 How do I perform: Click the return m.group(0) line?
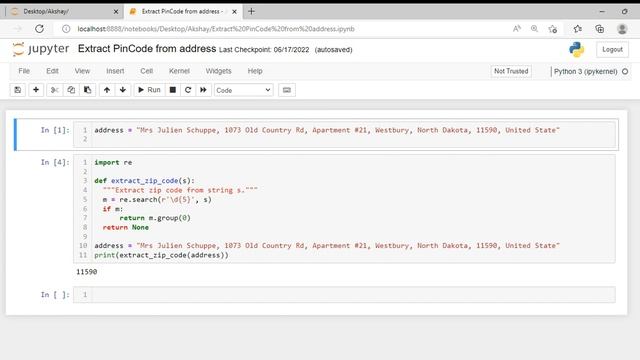tap(155, 218)
